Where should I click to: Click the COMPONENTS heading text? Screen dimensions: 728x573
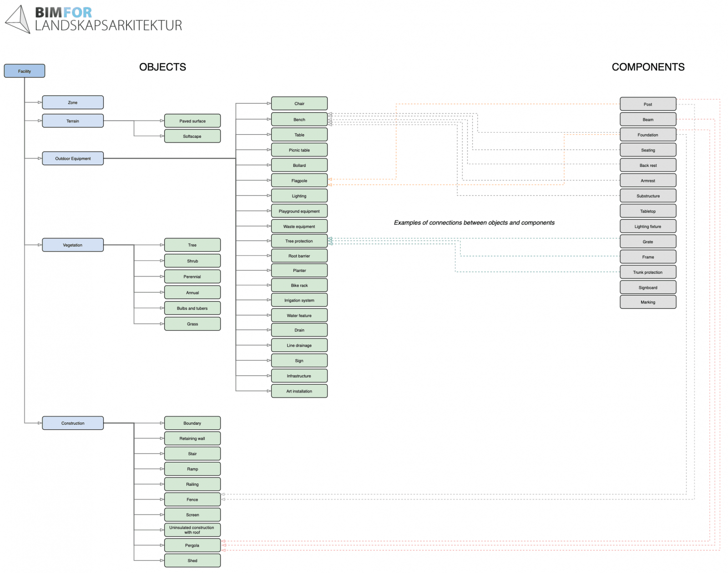click(x=648, y=67)
